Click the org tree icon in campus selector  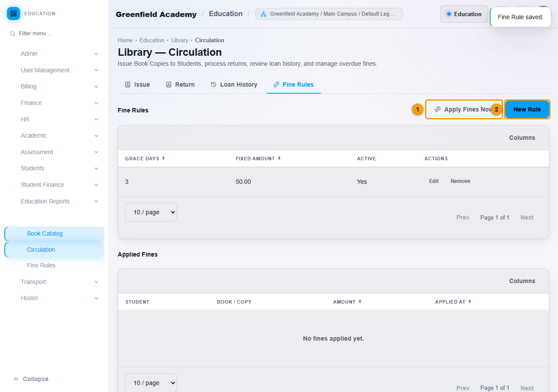[x=263, y=14]
